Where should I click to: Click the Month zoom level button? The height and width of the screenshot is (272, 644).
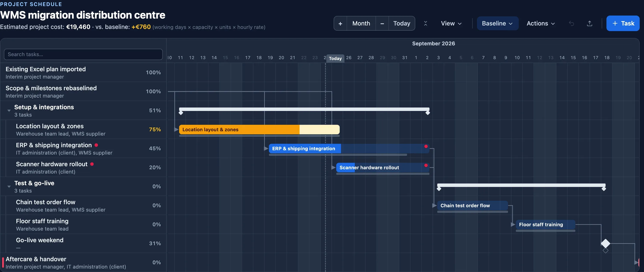tap(361, 24)
